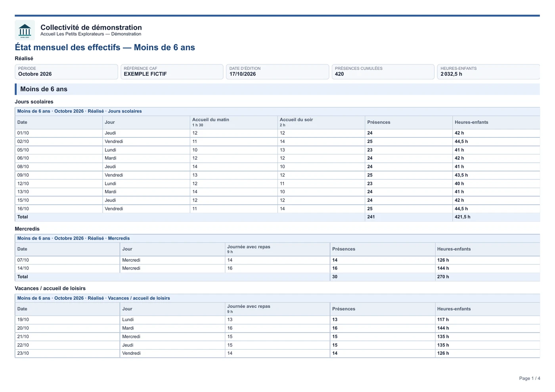Click the Jours scolaires total presences '241'
Viewport: 555px width, 392px height.
click(x=409, y=217)
